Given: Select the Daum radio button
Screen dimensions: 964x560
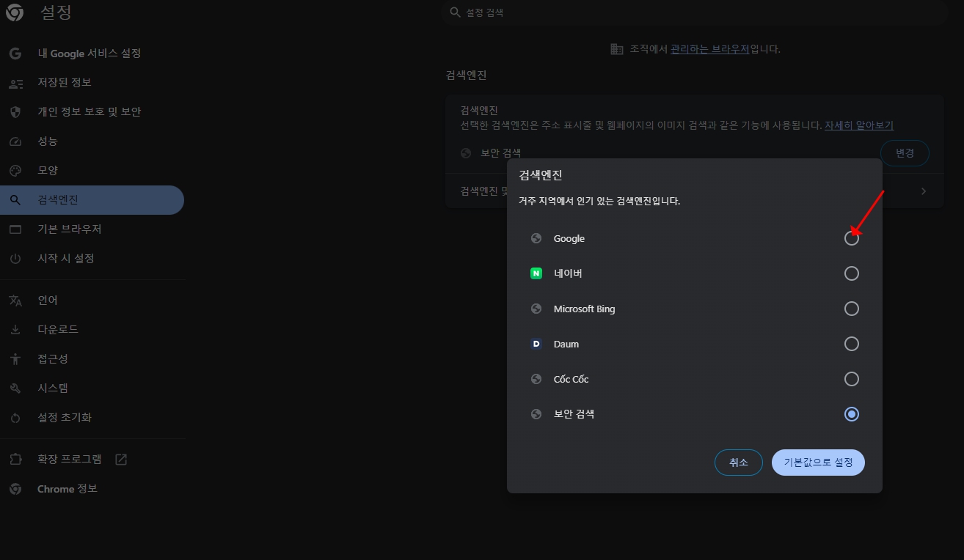Looking at the screenshot, I should coord(851,344).
